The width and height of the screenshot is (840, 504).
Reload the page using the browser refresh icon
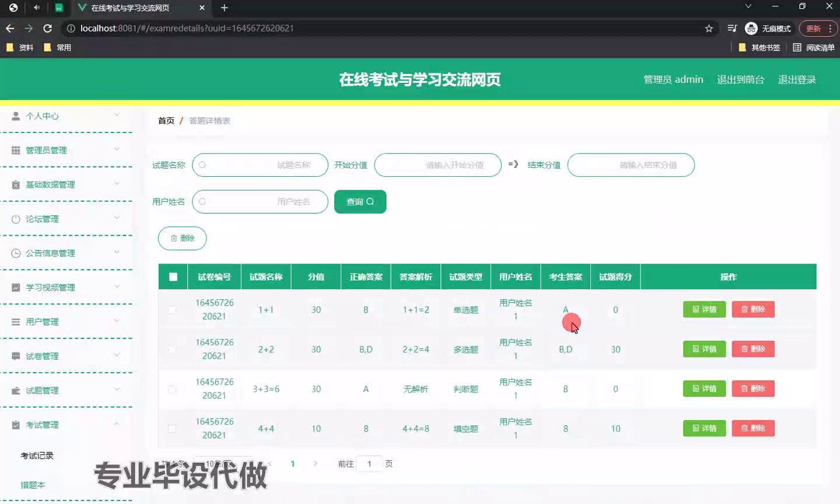click(48, 29)
